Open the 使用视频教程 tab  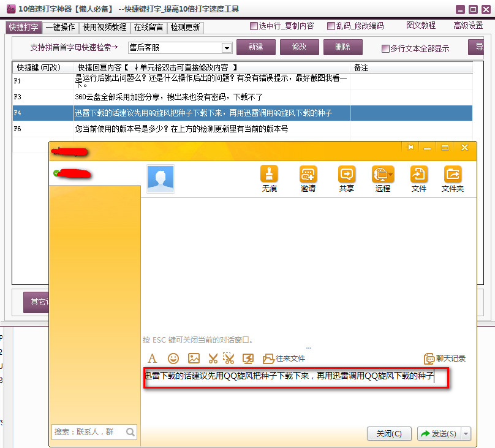coord(105,27)
